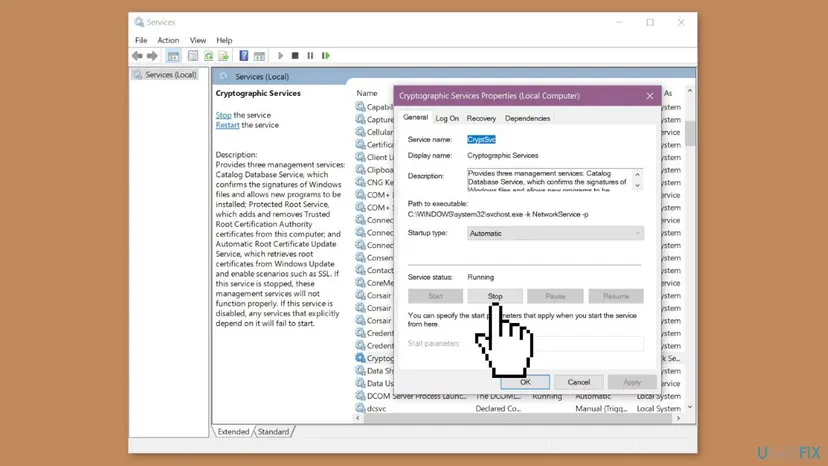The width and height of the screenshot is (828, 466).
Task: Click the Data Usage service gear icon
Action: click(360, 383)
